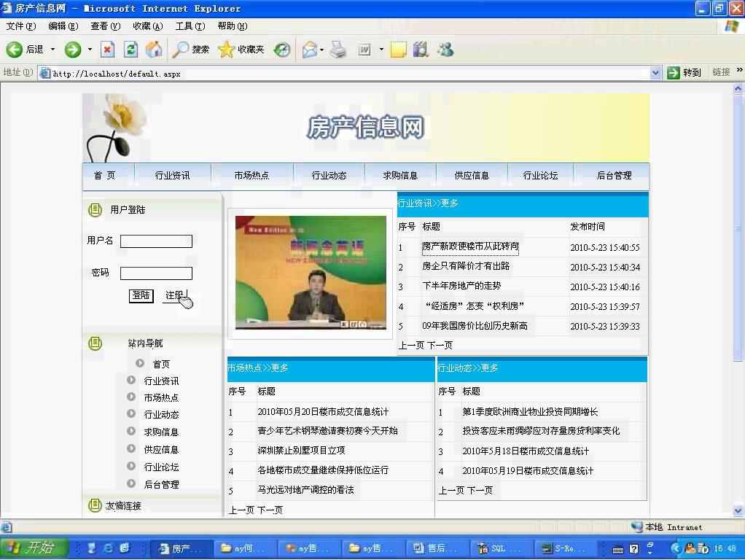Go to Home page via house icon
745x560 pixels.
coord(154,50)
